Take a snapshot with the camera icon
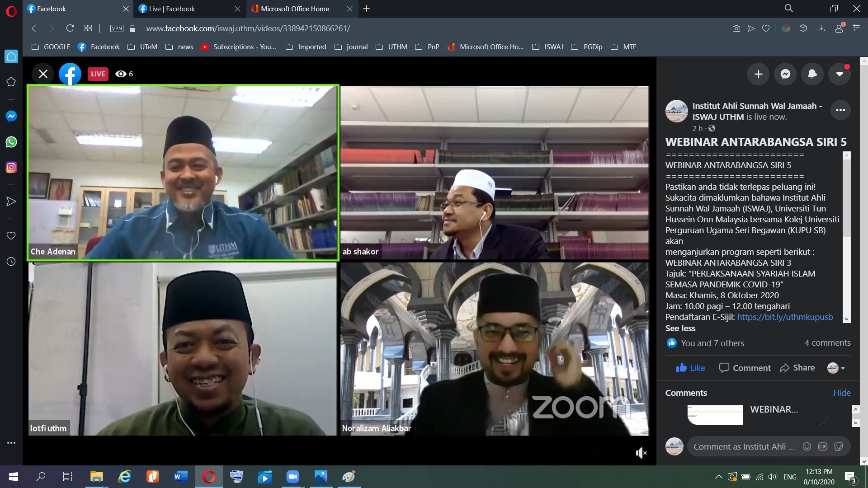This screenshot has width=868, height=488. click(736, 28)
